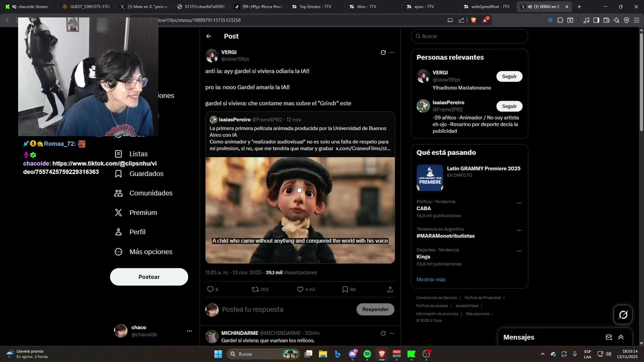Screen dimensions: 644x362
Task: Click Brave Rewards triangle icon
Action: pyautogui.click(x=485, y=20)
